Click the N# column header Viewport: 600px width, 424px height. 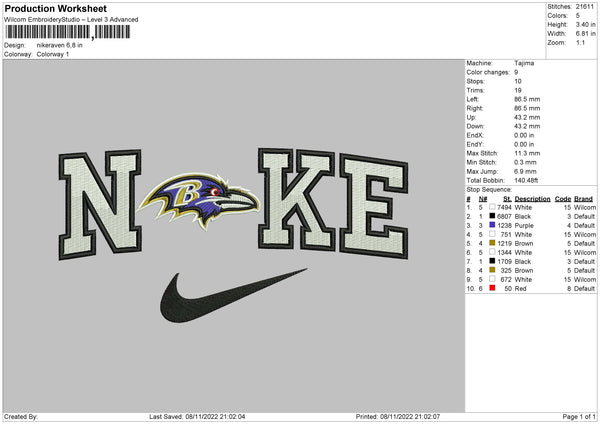click(483, 199)
